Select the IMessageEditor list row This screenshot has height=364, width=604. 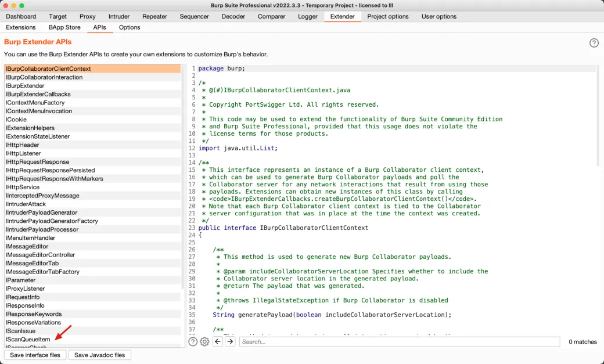coord(92,247)
